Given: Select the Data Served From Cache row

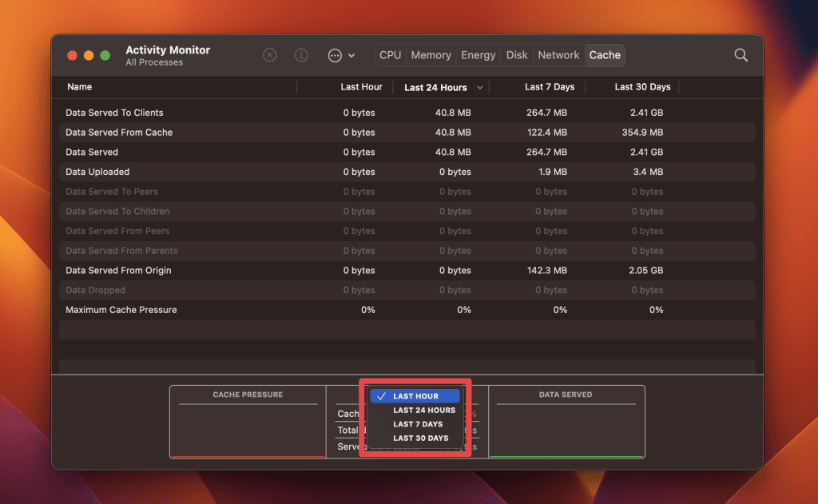Looking at the screenshot, I should tap(407, 133).
